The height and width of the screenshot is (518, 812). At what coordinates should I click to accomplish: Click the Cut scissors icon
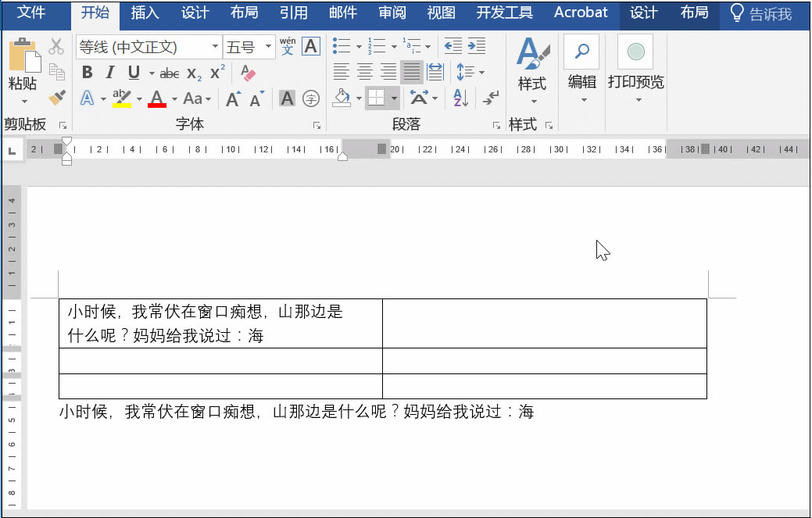tap(56, 47)
